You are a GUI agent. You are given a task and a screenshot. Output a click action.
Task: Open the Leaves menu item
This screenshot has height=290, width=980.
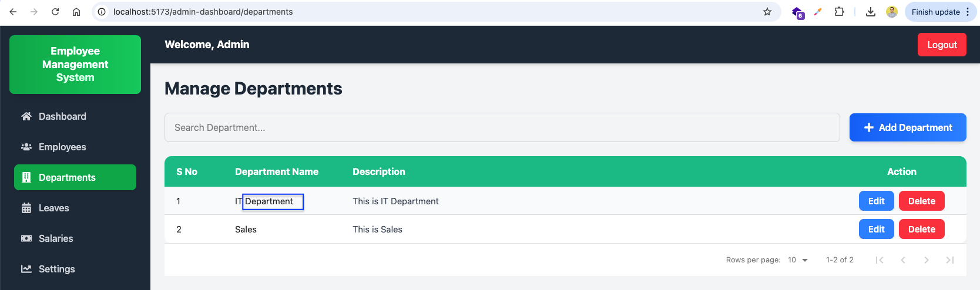coord(53,208)
